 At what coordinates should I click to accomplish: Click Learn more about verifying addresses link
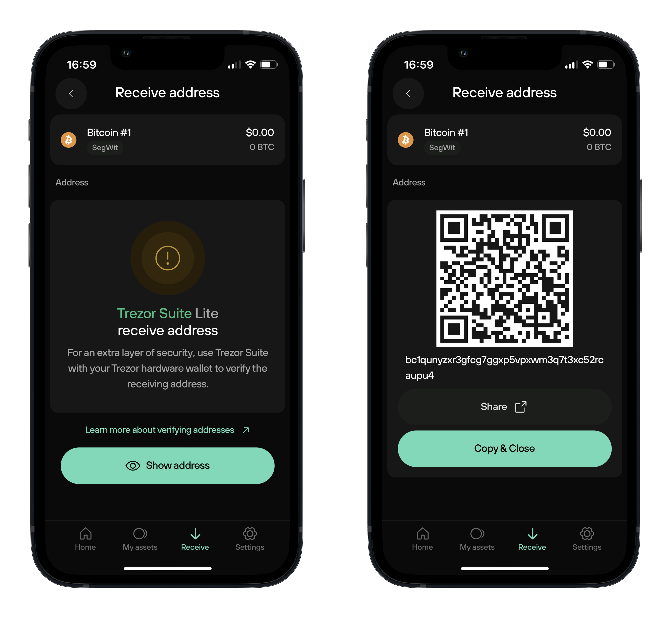click(167, 430)
